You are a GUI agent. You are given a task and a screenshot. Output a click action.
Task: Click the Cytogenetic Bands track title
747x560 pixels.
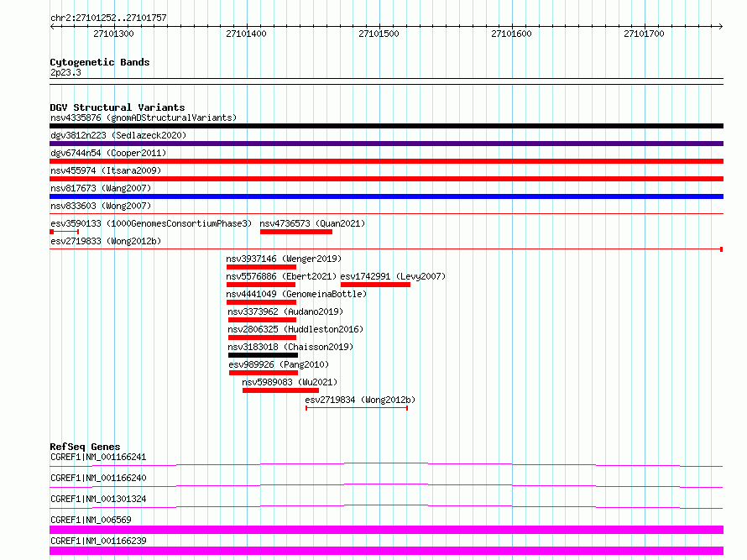[100, 62]
